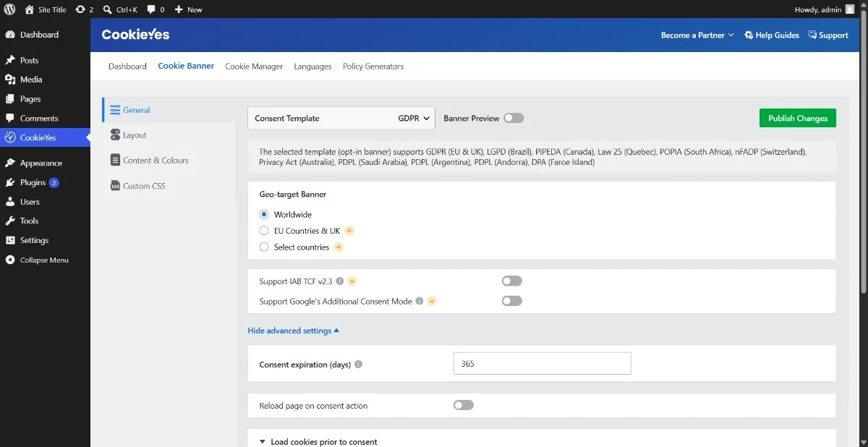Open the comments bubble in admin bar
Viewport: 868px width, 447px height.
click(x=151, y=9)
